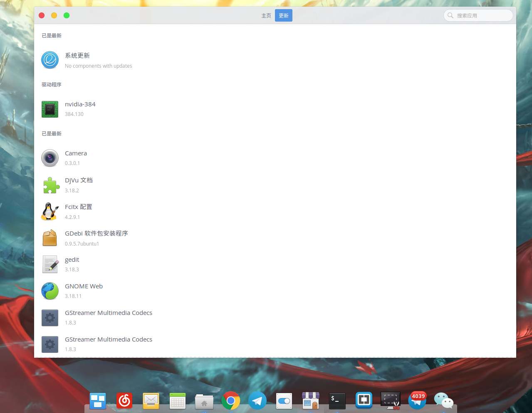532x413 pixels.
Task: Open the Terminal from the dock
Action: click(337, 401)
